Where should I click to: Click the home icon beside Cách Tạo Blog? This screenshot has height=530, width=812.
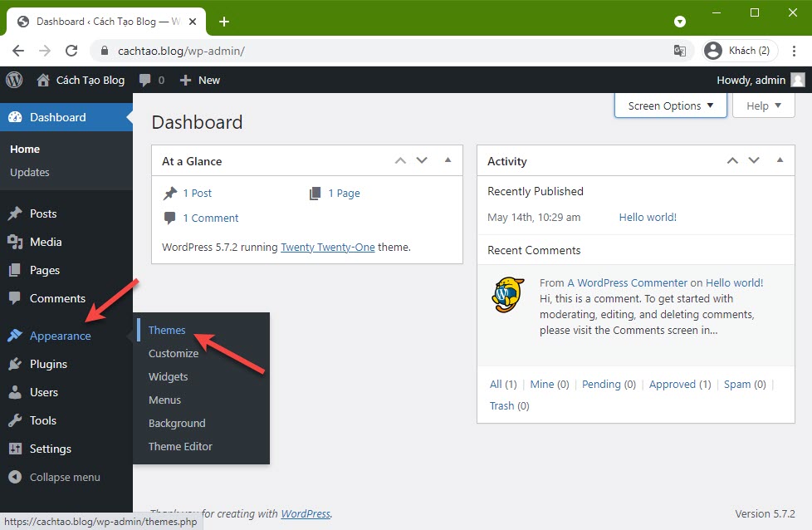click(43, 81)
